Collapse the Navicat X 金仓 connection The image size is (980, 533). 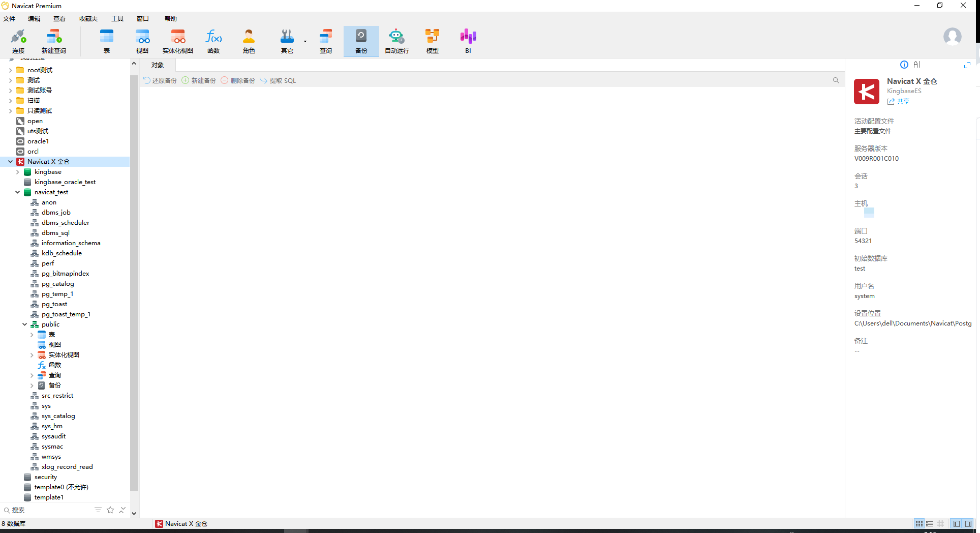click(x=10, y=162)
